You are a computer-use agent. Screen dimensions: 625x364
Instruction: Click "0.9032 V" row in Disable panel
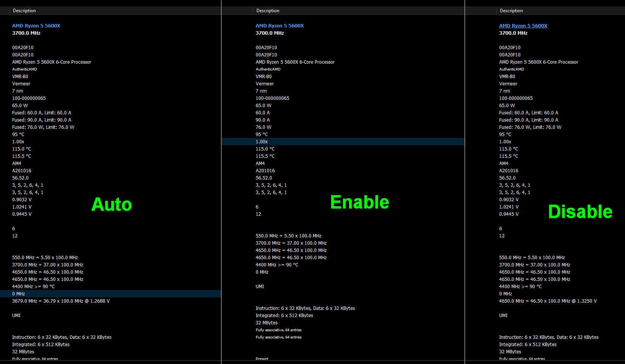point(509,200)
